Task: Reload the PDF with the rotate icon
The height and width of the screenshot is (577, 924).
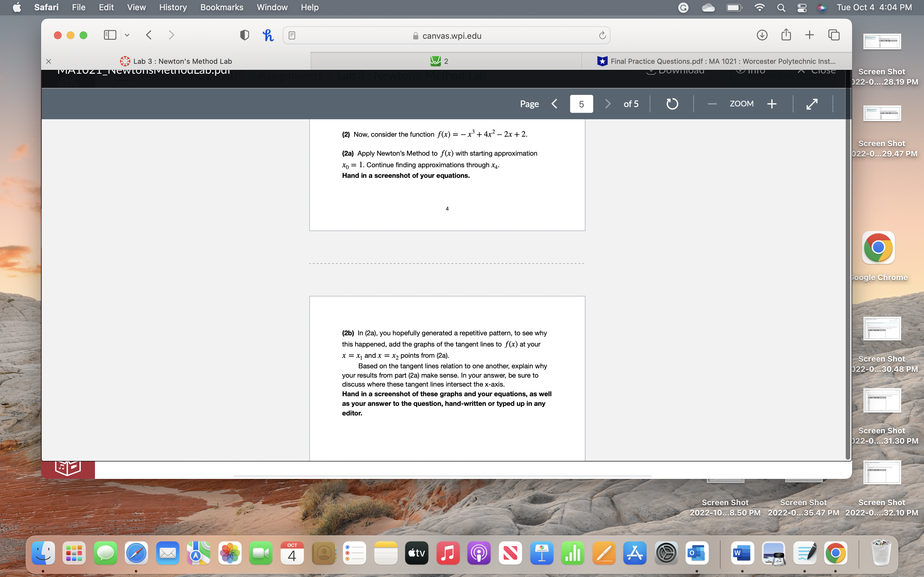Action: [x=672, y=104]
